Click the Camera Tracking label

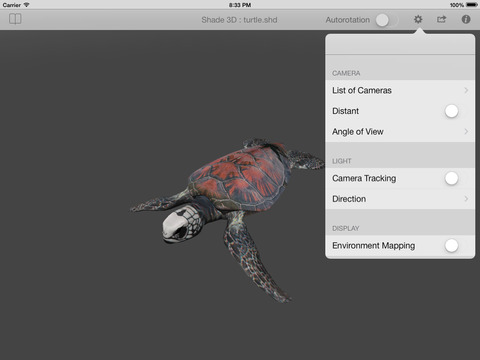click(364, 178)
